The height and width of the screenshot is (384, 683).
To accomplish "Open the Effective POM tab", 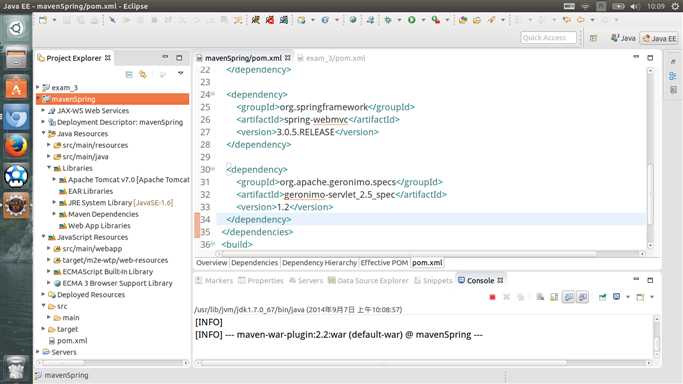I will (x=384, y=263).
